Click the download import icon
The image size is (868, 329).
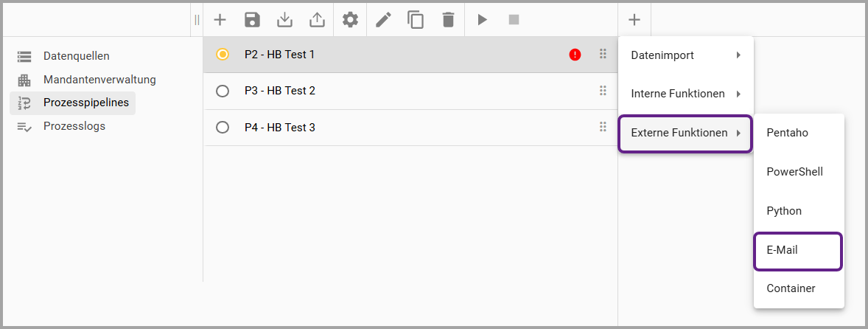[284, 20]
